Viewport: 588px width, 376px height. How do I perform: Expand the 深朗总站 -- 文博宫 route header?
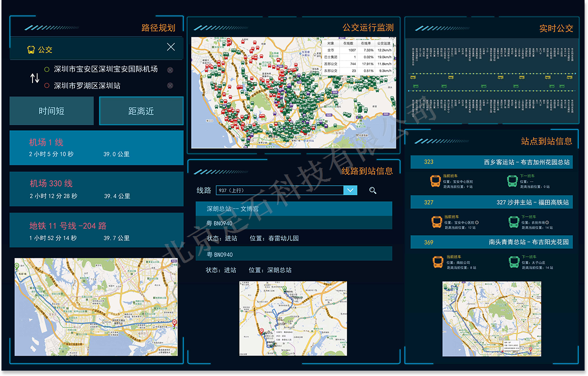pyautogui.click(x=294, y=209)
